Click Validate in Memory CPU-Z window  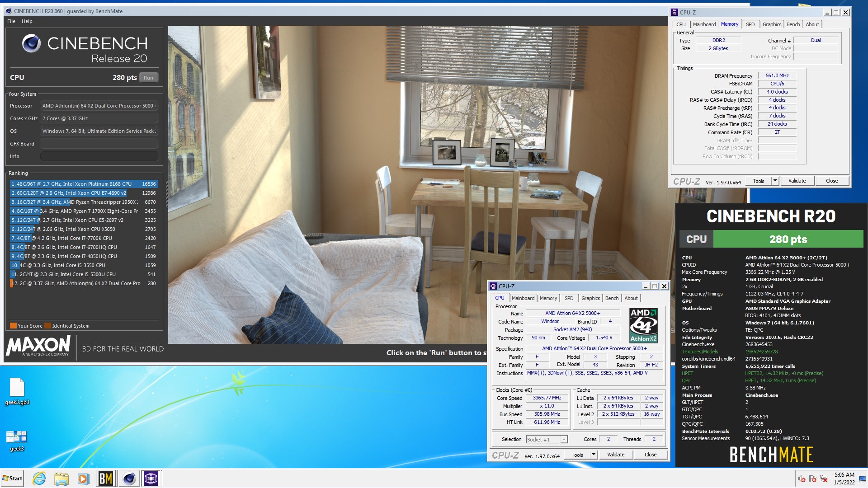click(797, 181)
